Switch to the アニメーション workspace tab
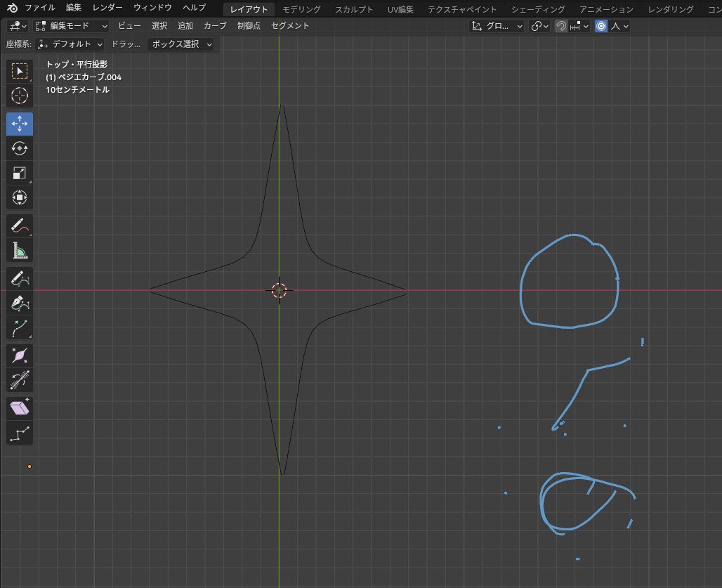Viewport: 722px width, 588px height. (606, 10)
